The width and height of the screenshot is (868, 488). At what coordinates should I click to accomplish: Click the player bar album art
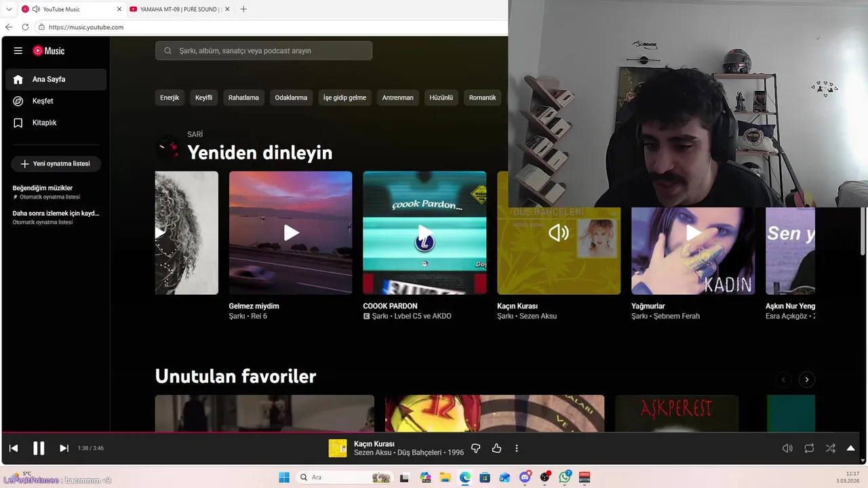click(x=338, y=448)
